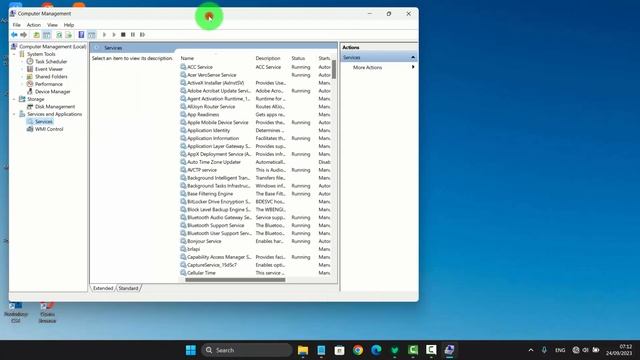Click the Shared Folders tree icon
Screen dimensions: 640x360
[x=30, y=76]
